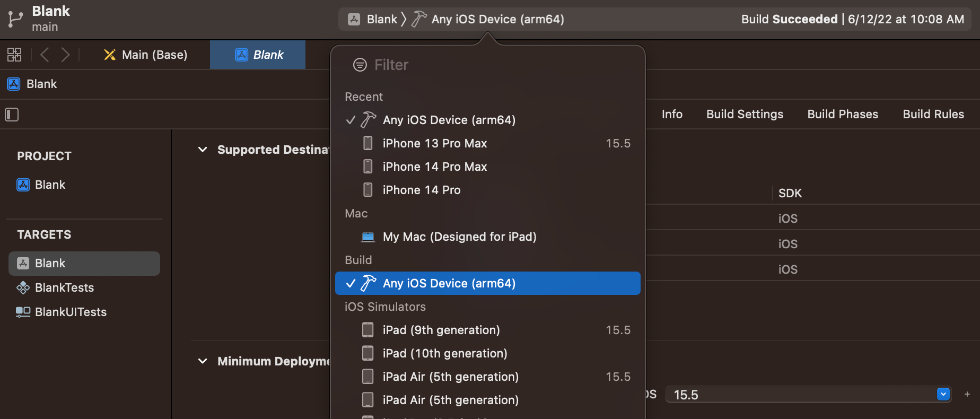
Task: Choose iPad (10th generation) simulator
Action: click(x=488, y=353)
